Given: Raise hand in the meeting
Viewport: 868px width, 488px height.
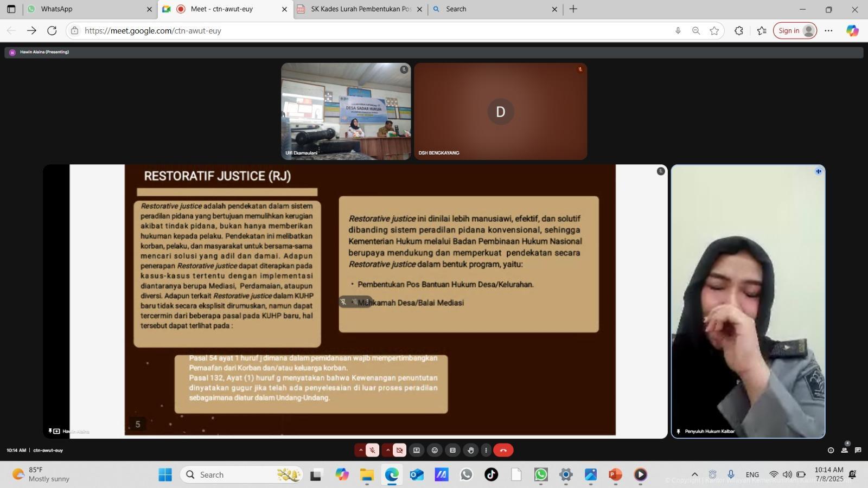Looking at the screenshot, I should point(470,450).
